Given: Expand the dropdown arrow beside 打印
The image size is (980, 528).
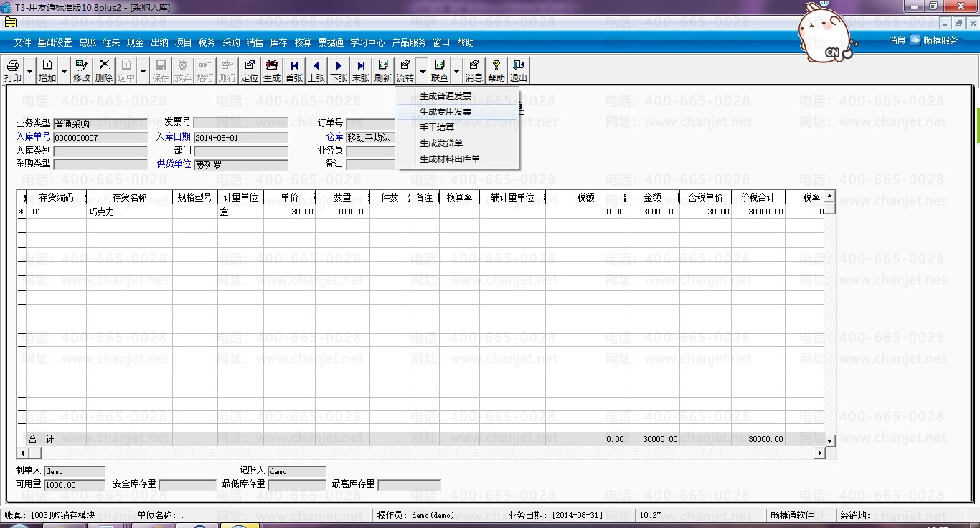Looking at the screenshot, I should pos(29,71).
